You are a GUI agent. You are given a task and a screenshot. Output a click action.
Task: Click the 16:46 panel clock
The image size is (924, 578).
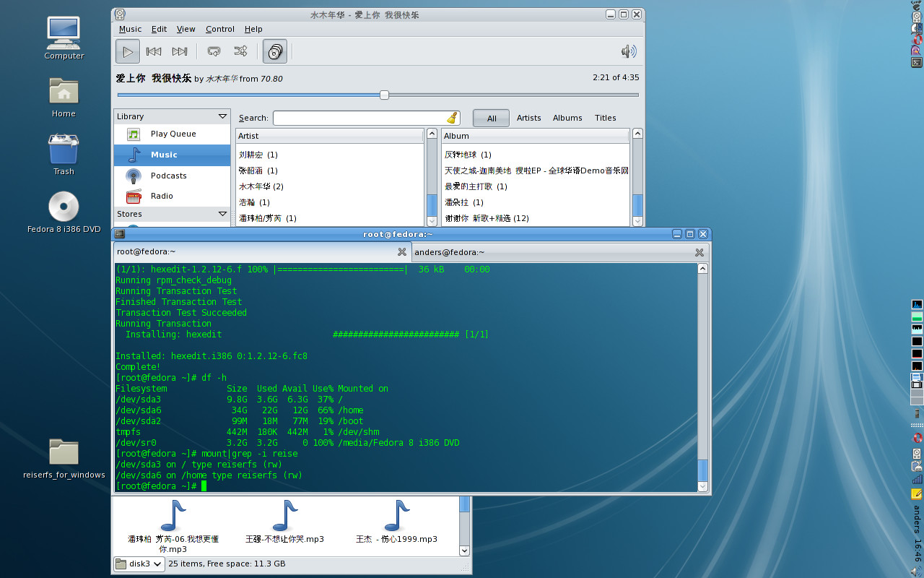pos(918,550)
